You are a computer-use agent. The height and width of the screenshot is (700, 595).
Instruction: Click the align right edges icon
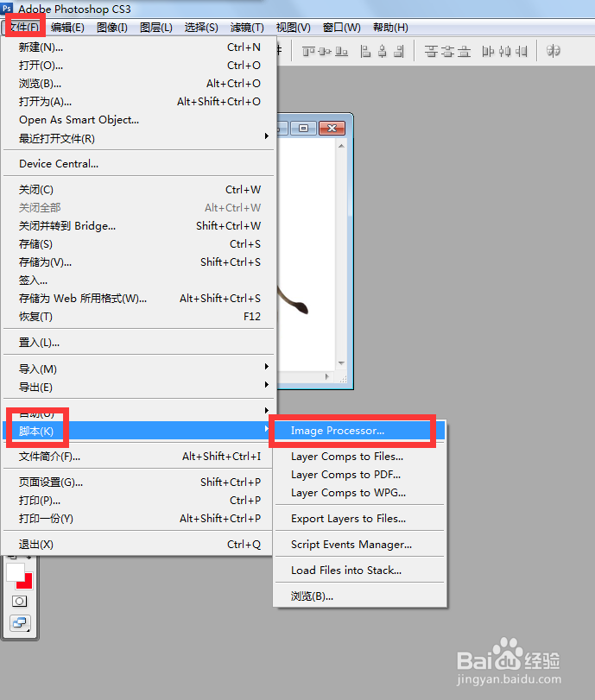tap(399, 52)
